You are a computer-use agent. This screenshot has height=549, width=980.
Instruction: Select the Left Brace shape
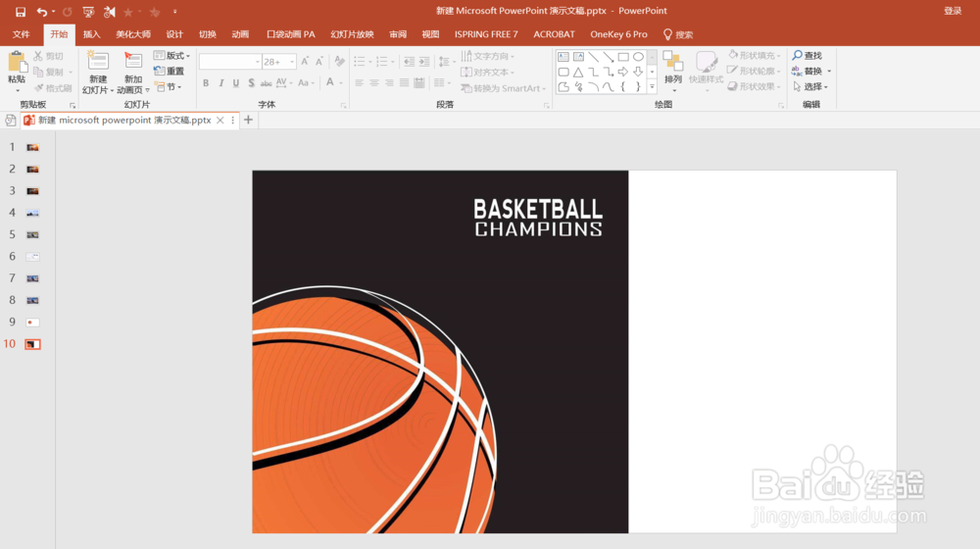pyautogui.click(x=623, y=87)
